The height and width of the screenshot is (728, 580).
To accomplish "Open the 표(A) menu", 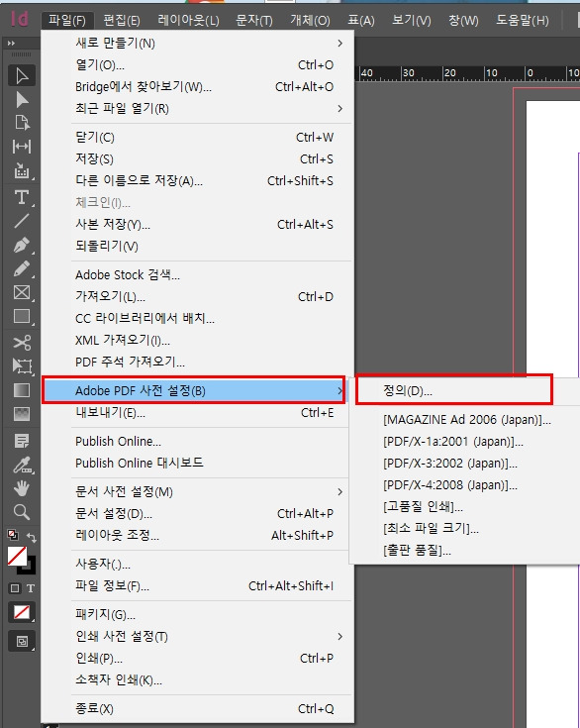I will (361, 21).
